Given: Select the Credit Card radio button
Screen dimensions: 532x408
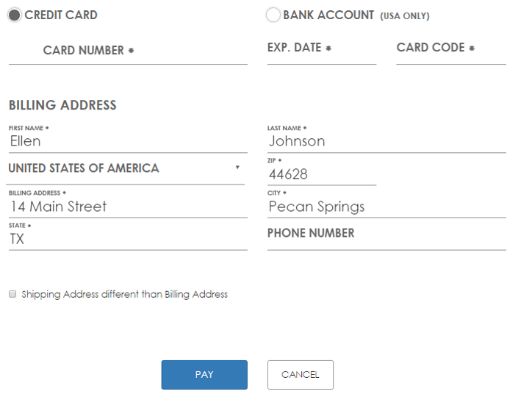Looking at the screenshot, I should [15, 15].
